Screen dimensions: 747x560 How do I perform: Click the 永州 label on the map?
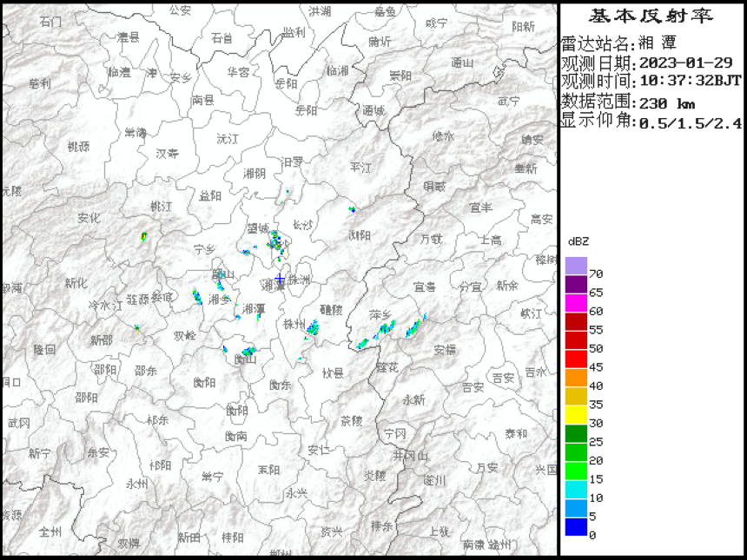point(137,484)
